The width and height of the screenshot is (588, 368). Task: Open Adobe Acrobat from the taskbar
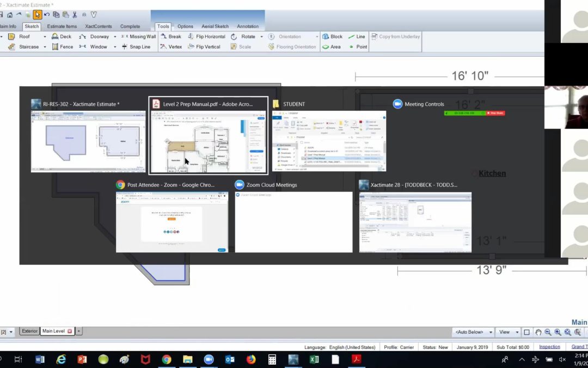click(x=356, y=359)
